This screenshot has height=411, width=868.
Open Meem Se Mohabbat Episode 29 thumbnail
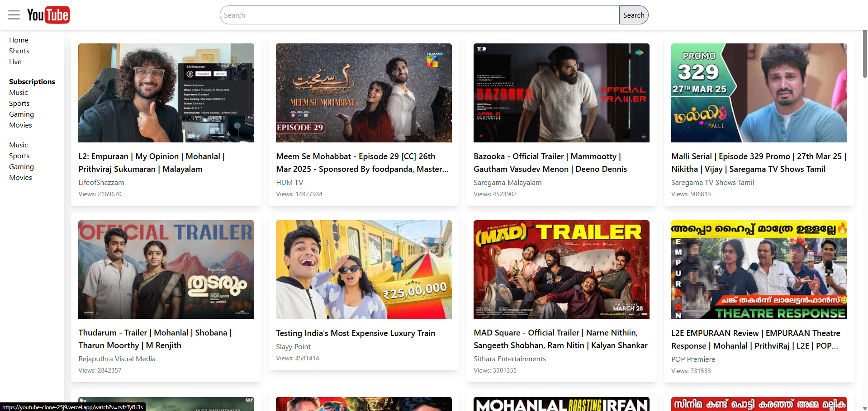pos(364,93)
